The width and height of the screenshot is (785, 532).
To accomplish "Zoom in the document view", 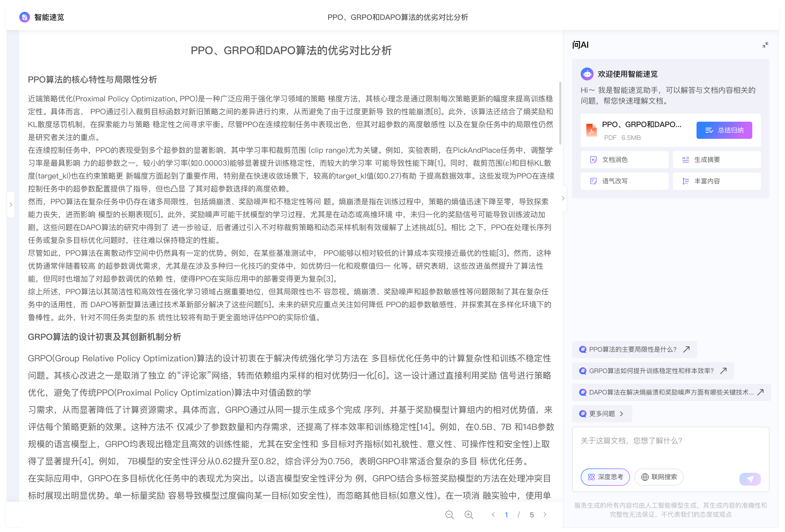I will tap(469, 515).
